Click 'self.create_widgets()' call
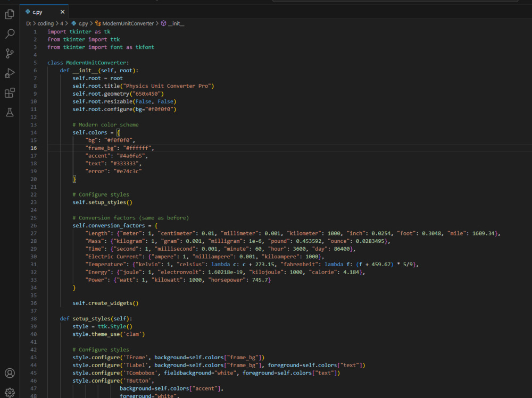This screenshot has height=398, width=532. coord(105,303)
